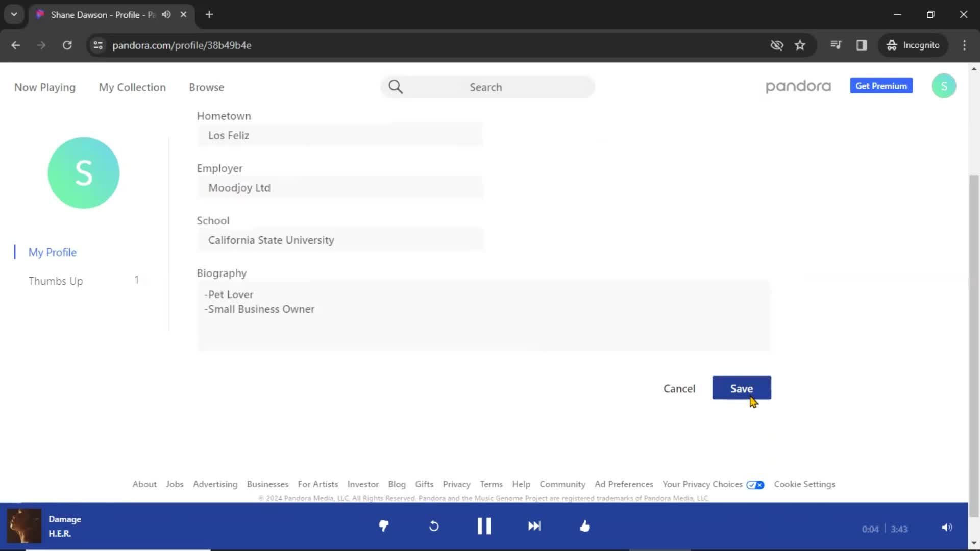
Task: Click the Privacy Choices toggle
Action: [755, 484]
